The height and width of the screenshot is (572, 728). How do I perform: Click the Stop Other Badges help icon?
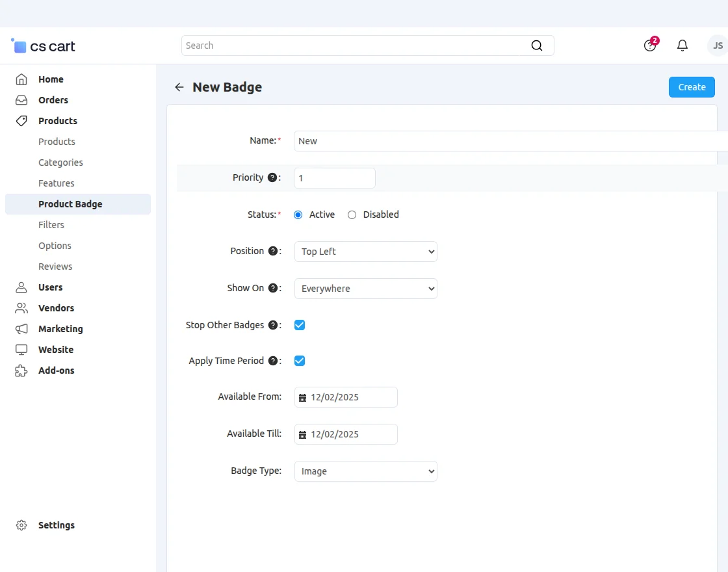point(273,325)
